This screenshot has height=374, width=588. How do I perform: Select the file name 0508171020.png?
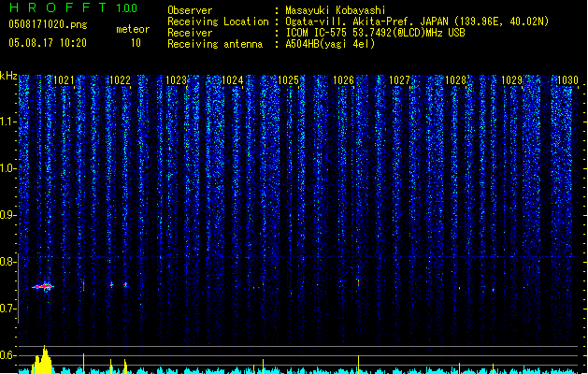[x=48, y=24]
